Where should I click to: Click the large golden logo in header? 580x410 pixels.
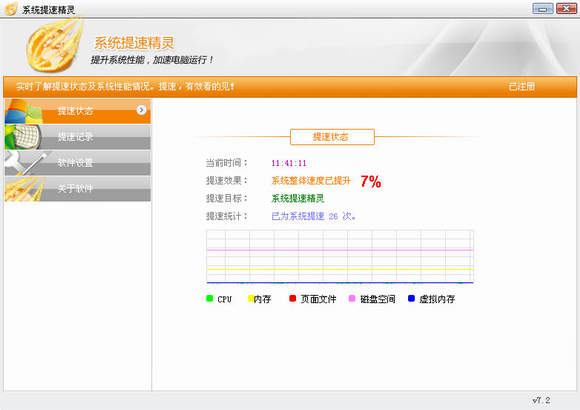click(54, 45)
